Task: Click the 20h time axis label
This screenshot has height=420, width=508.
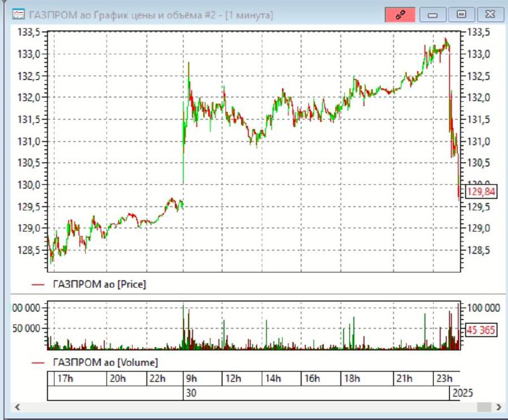Action: coord(117,378)
